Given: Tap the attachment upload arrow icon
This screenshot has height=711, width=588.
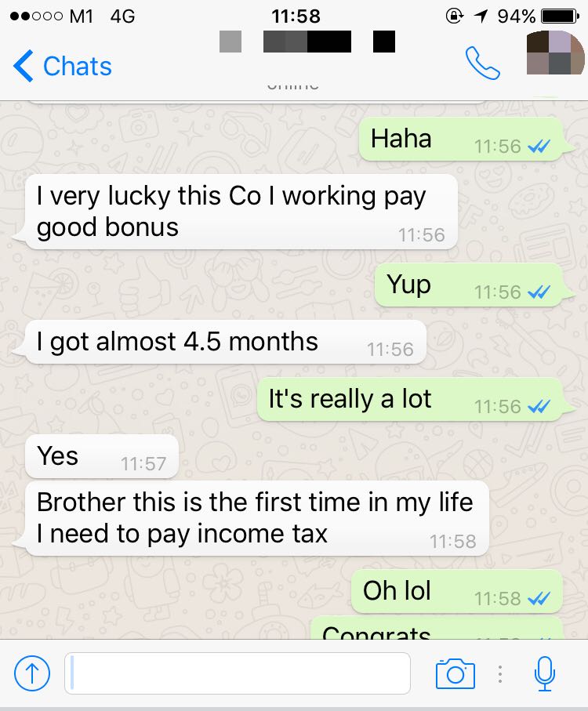Looking at the screenshot, I should point(31,673).
